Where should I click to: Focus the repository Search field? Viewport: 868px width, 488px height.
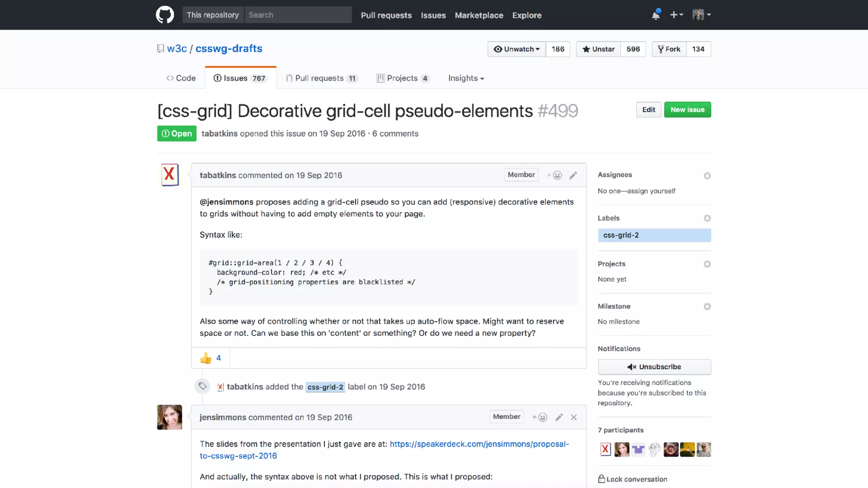[x=298, y=15]
